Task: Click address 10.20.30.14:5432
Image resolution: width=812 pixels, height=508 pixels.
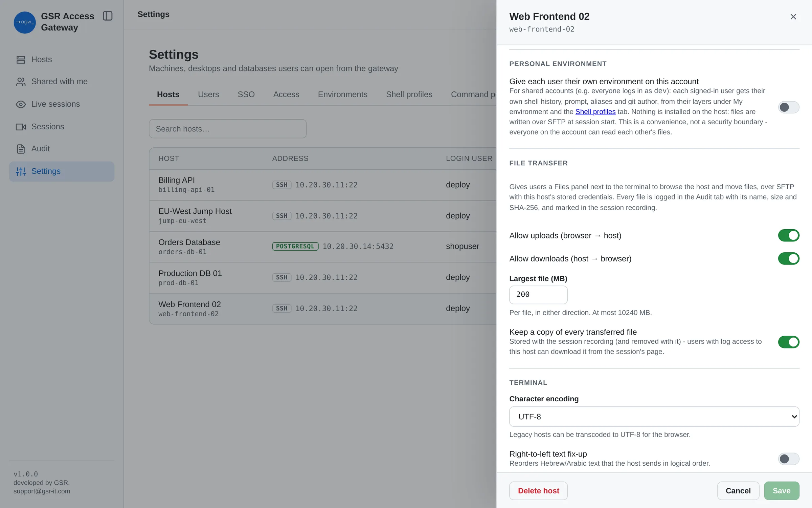Action: point(358,246)
